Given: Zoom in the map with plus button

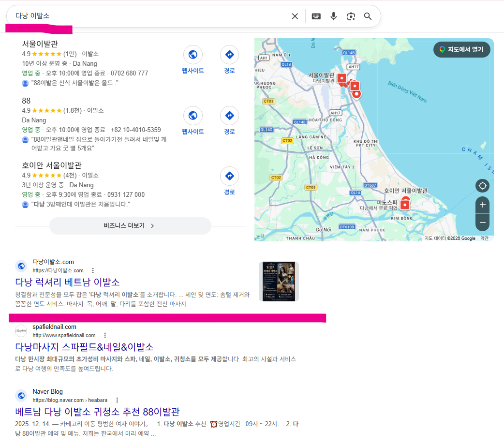Looking at the screenshot, I should [482, 205].
